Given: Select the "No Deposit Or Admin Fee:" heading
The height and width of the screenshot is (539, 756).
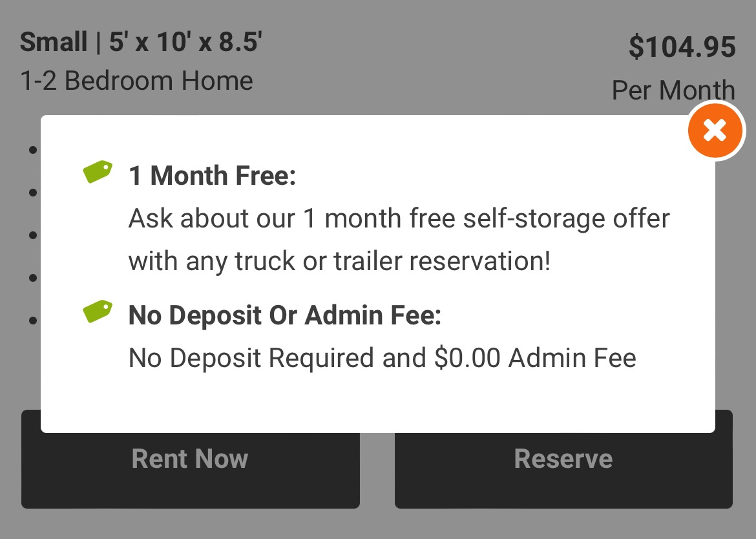Looking at the screenshot, I should point(285,316).
